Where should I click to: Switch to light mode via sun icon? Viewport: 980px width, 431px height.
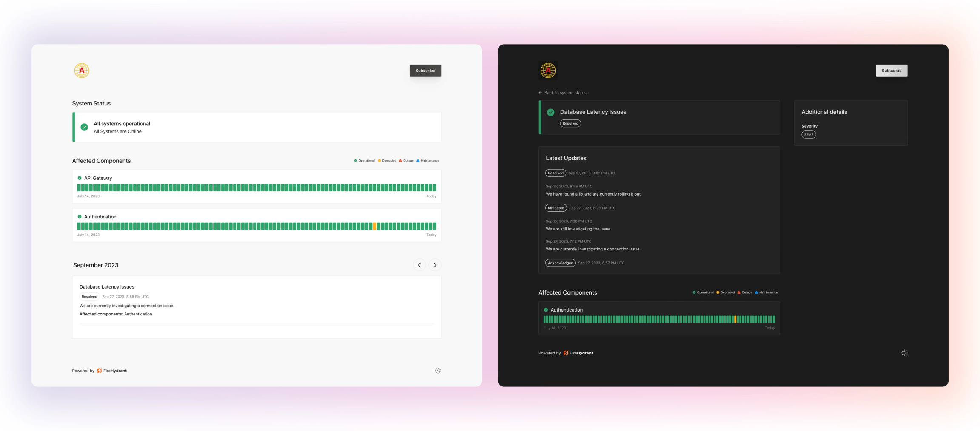point(904,353)
